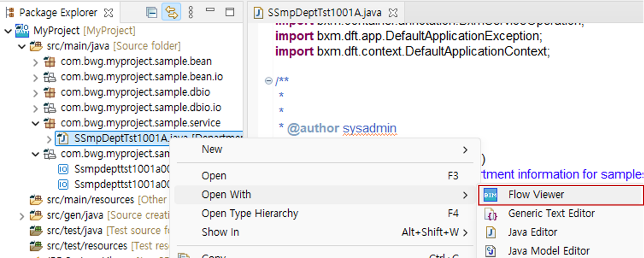644x258 pixels.
Task: Click the DefaultApplicationException import line
Action: (x=409, y=36)
